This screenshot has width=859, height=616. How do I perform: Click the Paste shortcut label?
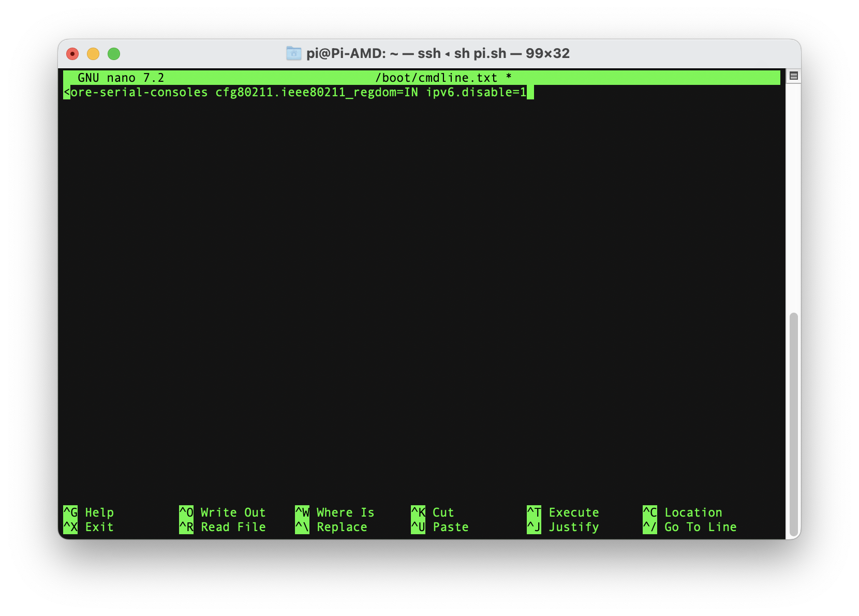pos(451,527)
